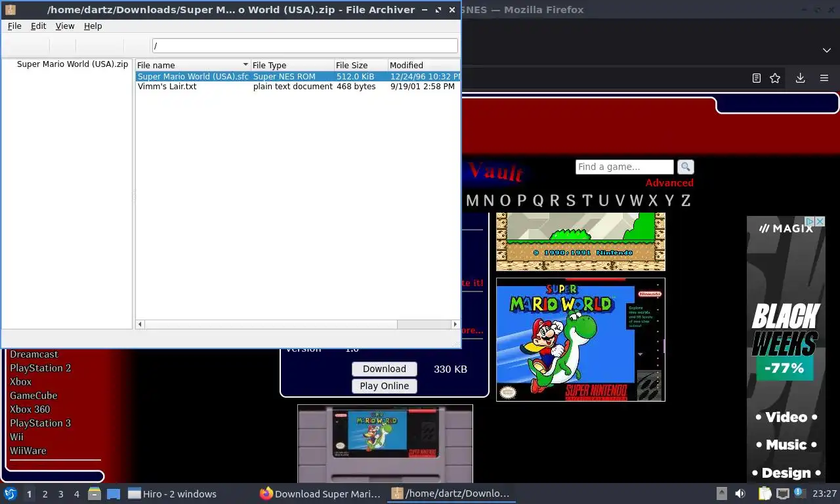Click the archive icon in the taskbar task

click(397, 493)
